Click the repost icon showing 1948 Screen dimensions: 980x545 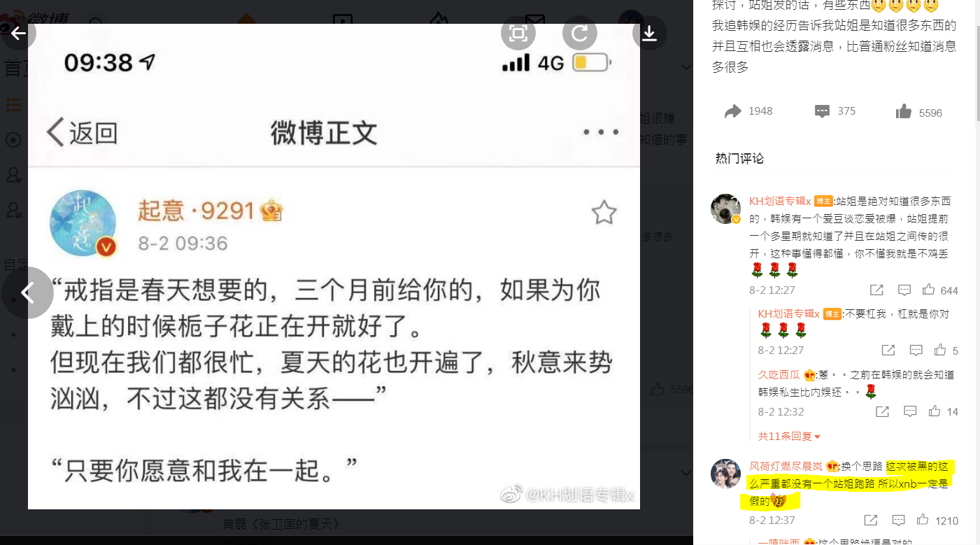733,111
